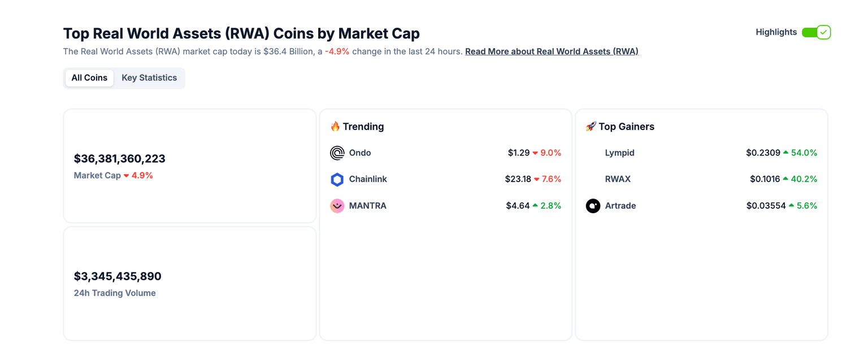This screenshot has width=868, height=354.
Task: Click the Artrade coin logo icon
Action: point(593,206)
